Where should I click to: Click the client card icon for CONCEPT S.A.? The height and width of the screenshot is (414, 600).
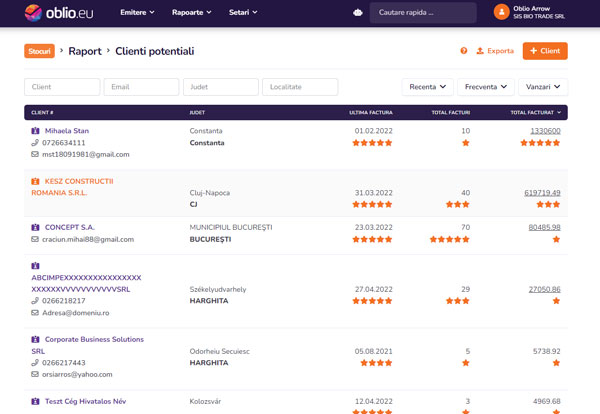(35, 227)
